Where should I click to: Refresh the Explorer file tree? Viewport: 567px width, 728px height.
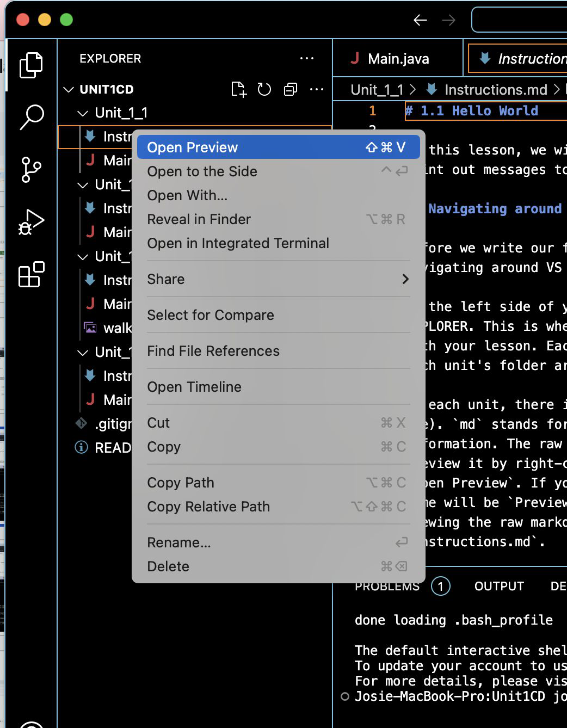click(264, 89)
